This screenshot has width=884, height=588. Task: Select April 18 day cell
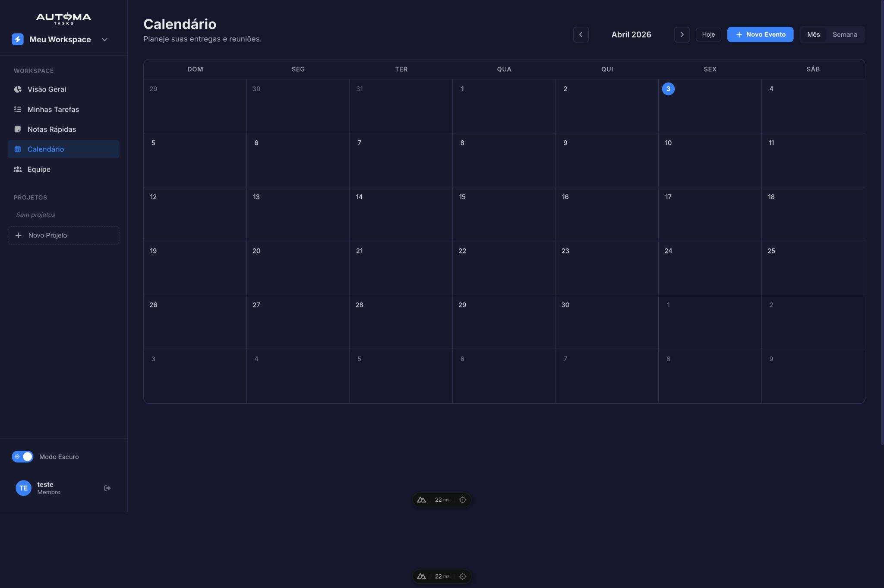click(x=813, y=214)
